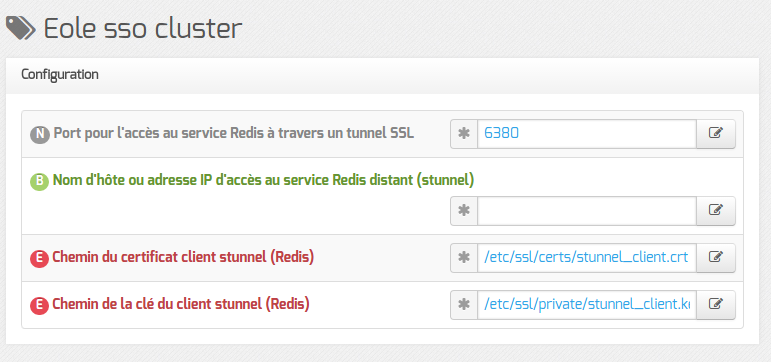Viewport: 771px width, 362px height.
Task: Click the Eole sso cluster heading
Action: [143, 29]
